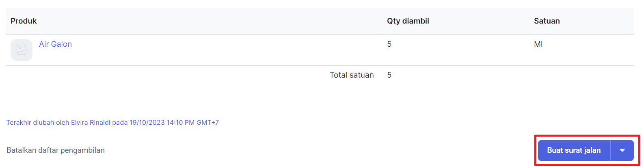Click the Air Galon product image placeholder icon
This screenshot has width=644, height=167.
[x=22, y=50]
